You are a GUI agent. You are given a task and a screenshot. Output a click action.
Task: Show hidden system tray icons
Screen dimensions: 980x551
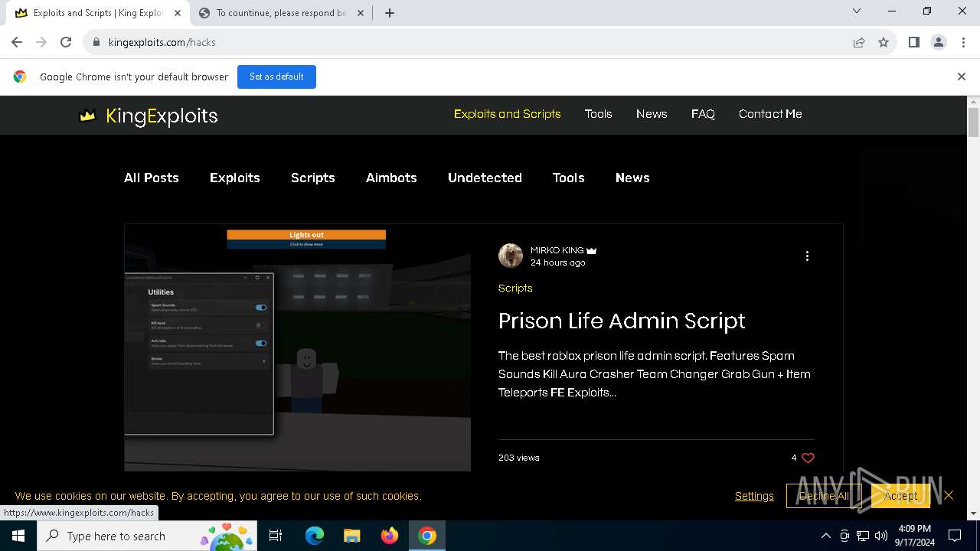click(825, 536)
